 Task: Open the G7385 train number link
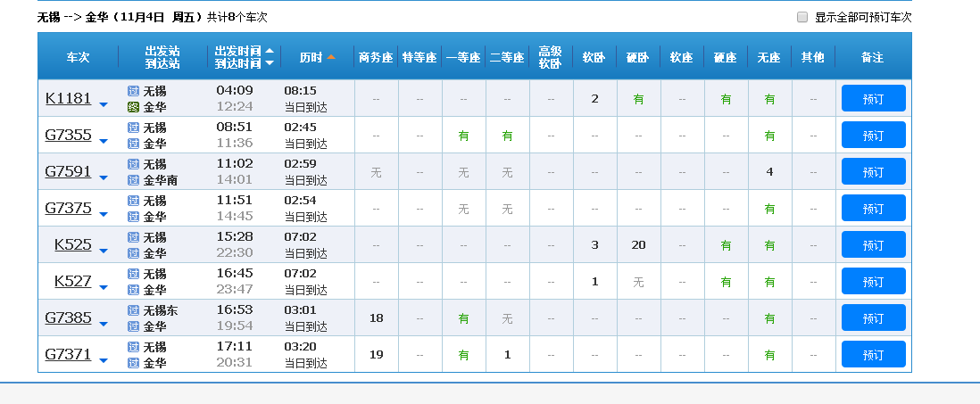(x=68, y=317)
